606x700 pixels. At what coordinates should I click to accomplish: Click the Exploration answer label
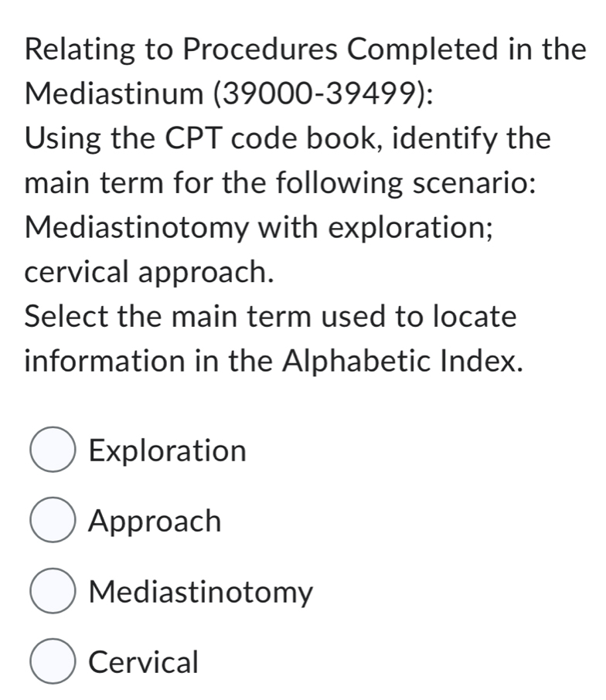(167, 450)
